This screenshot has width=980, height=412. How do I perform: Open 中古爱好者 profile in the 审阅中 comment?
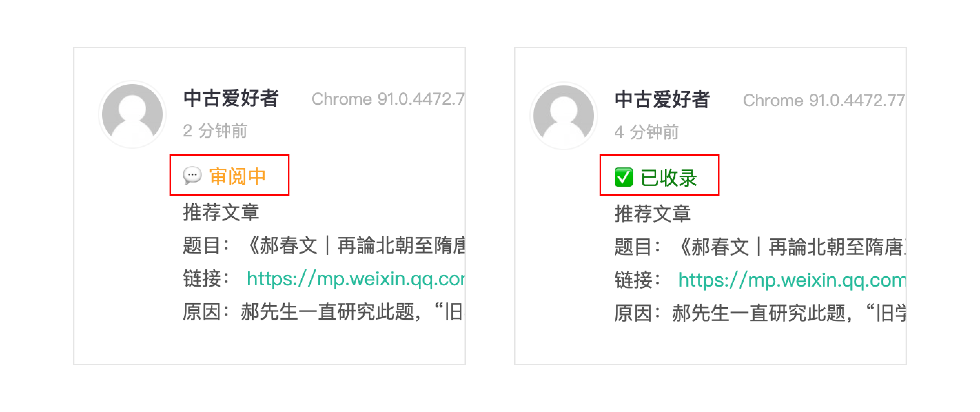(231, 98)
